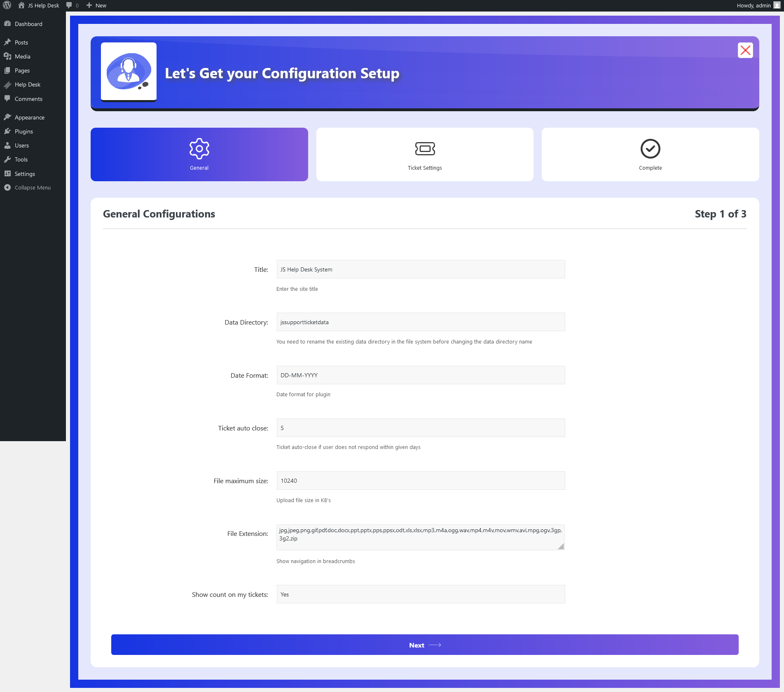The height and width of the screenshot is (692, 784).
Task: Click the help desk agent logo image
Action: coord(129,71)
